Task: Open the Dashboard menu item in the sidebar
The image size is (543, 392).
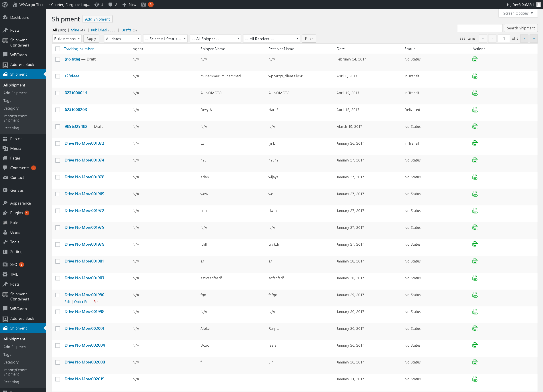Action: [x=20, y=17]
